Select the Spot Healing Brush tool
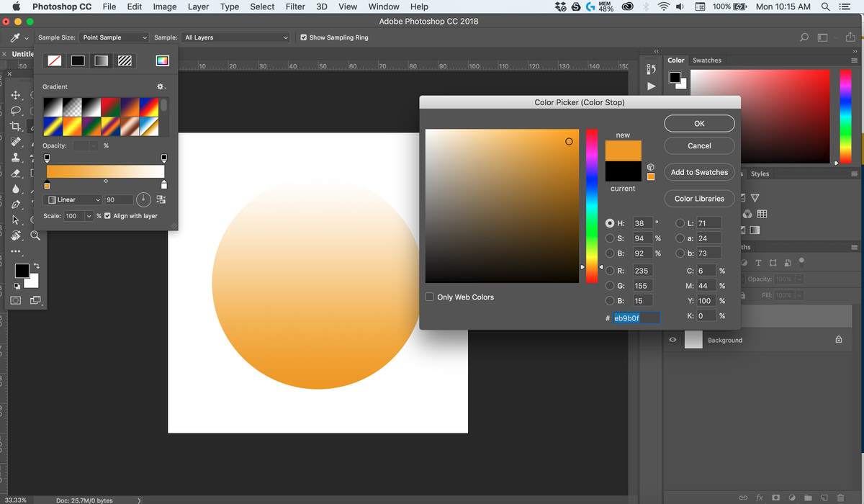Screen dimensions: 864x504 [x=16, y=142]
